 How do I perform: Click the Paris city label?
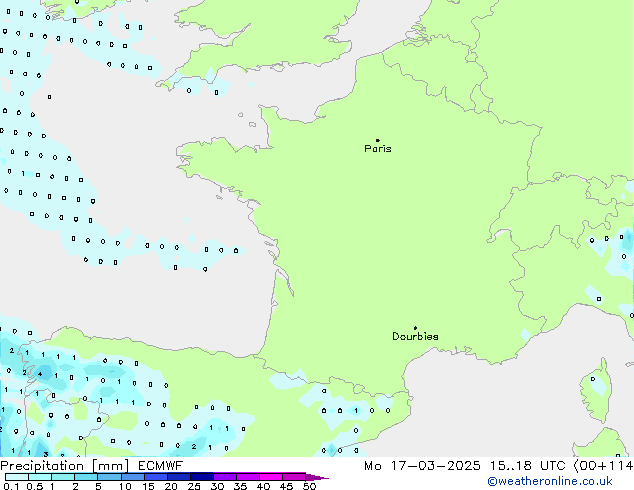(x=378, y=149)
